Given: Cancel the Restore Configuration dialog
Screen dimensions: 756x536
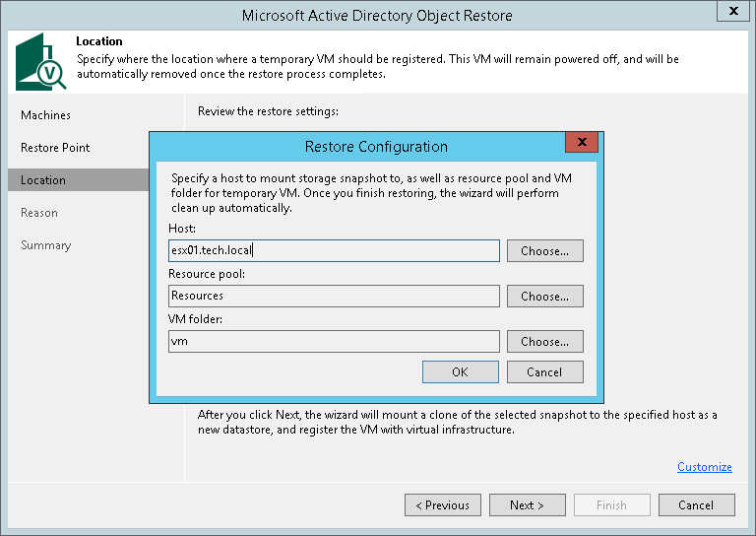Looking at the screenshot, I should click(x=544, y=372).
